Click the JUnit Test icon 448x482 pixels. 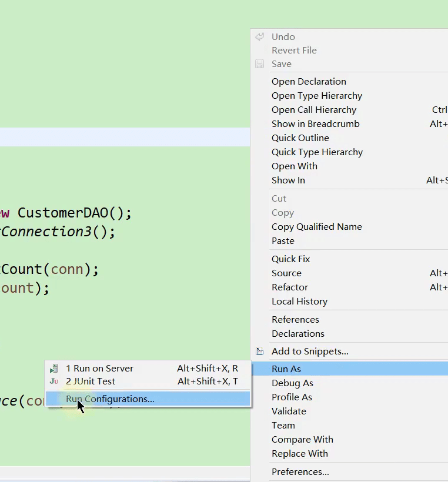click(54, 381)
